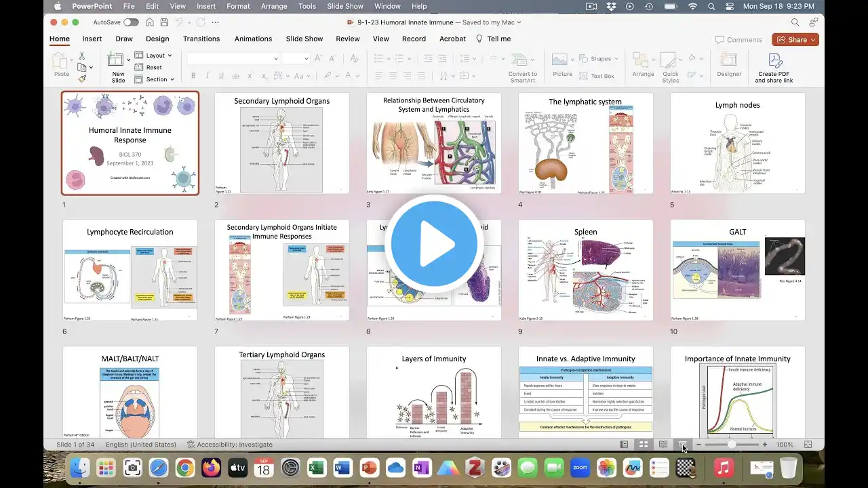Open the font size combo box
This screenshot has width=868, height=488.
pyautogui.click(x=296, y=59)
